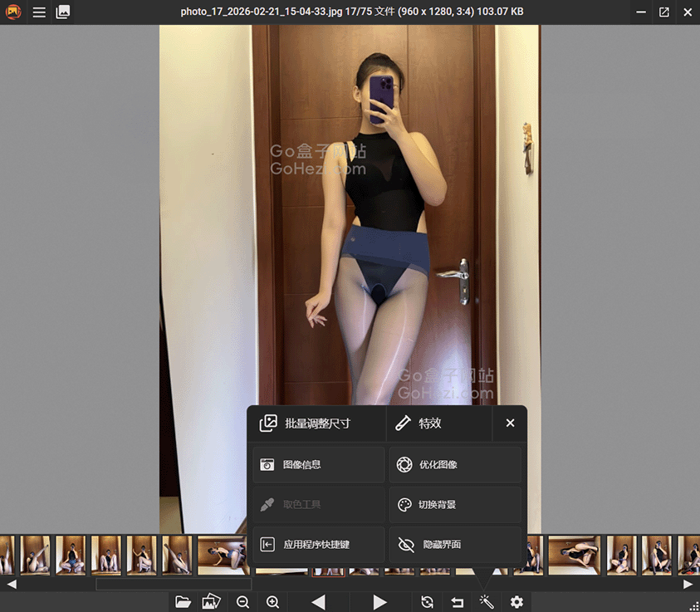Click the gallery view icon in title bar

click(x=63, y=12)
